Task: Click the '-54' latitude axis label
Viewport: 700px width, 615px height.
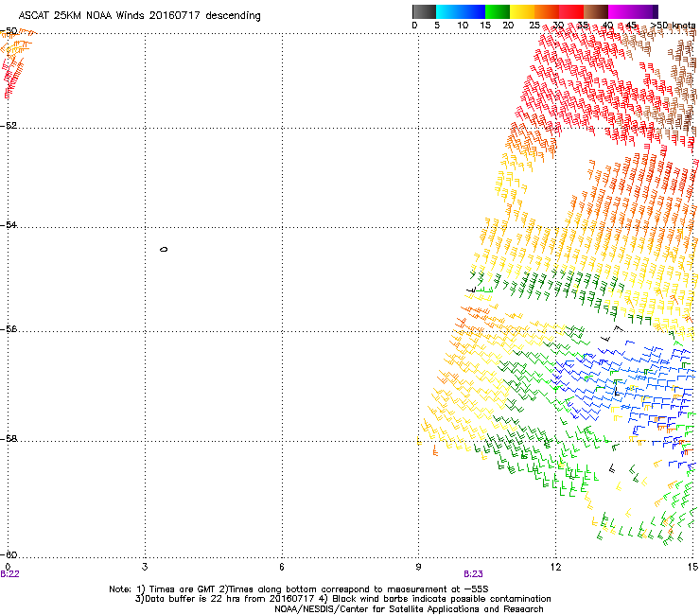Action: pyautogui.click(x=9, y=225)
